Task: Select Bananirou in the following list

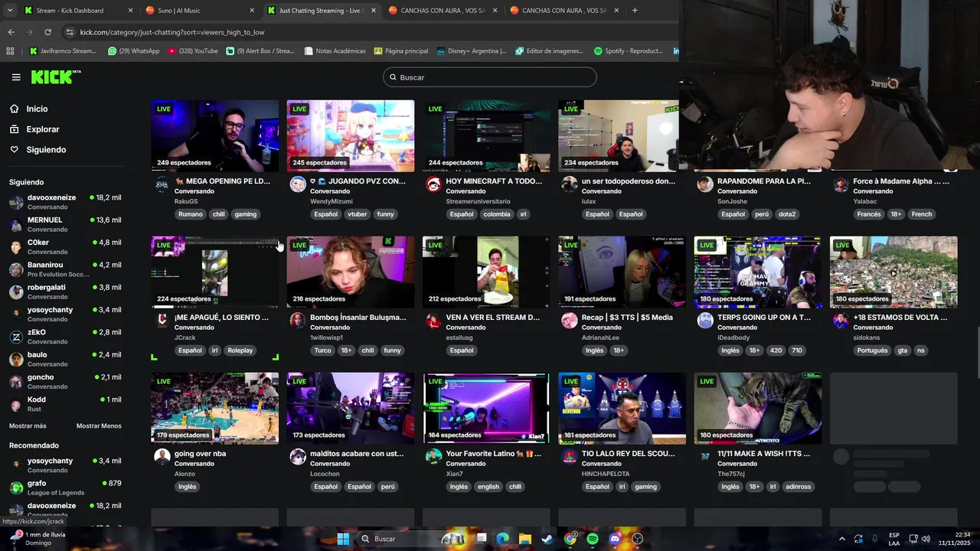Action: [65, 269]
